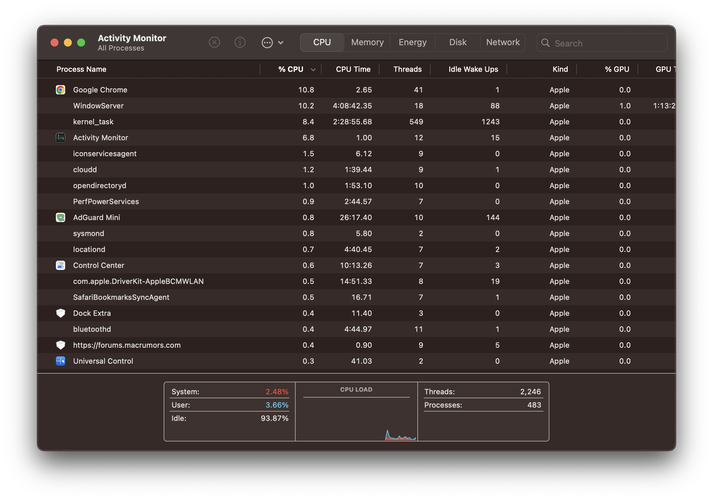Switch to the Memory tab

pos(367,42)
